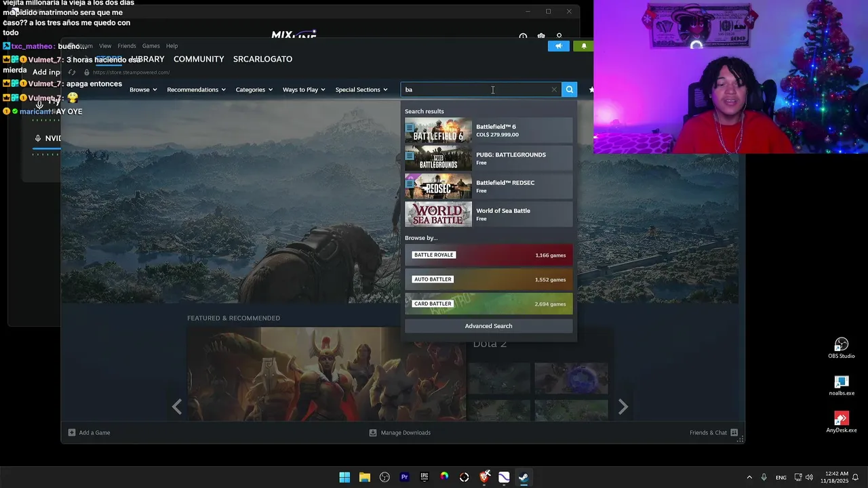
Task: Open the Friends & Chat grid icon
Action: point(734,432)
